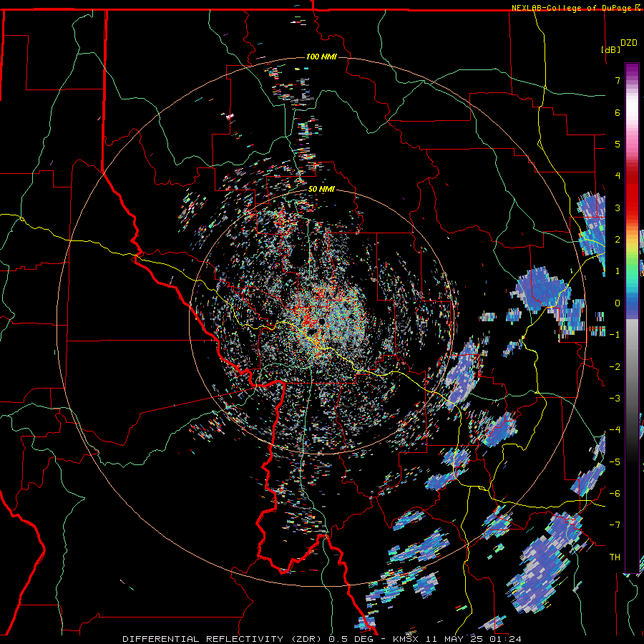The image size is (644, 644).
Task: Click the legend value -7
Action: pos(615,525)
